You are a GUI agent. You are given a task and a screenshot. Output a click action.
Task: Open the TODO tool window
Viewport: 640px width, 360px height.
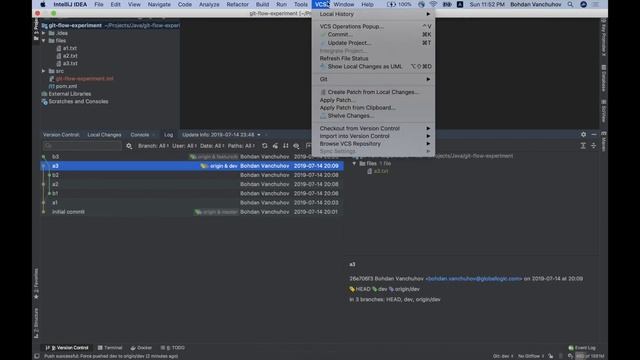click(173, 348)
